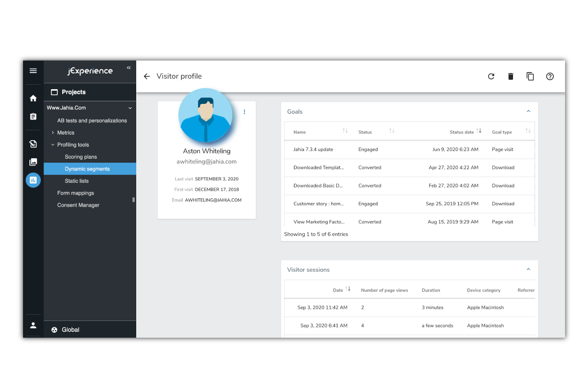Collapse the sidebar with double chevron

pyautogui.click(x=129, y=68)
